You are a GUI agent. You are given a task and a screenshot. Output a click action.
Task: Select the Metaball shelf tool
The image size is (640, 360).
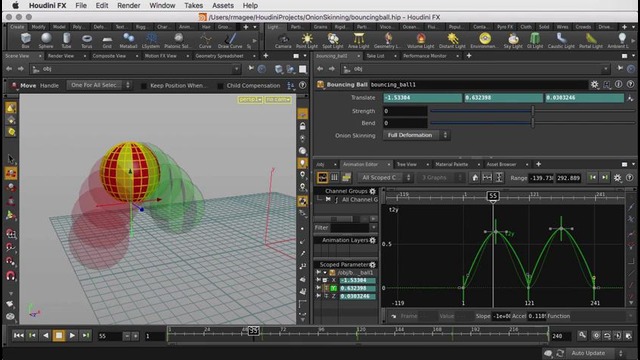(x=128, y=40)
